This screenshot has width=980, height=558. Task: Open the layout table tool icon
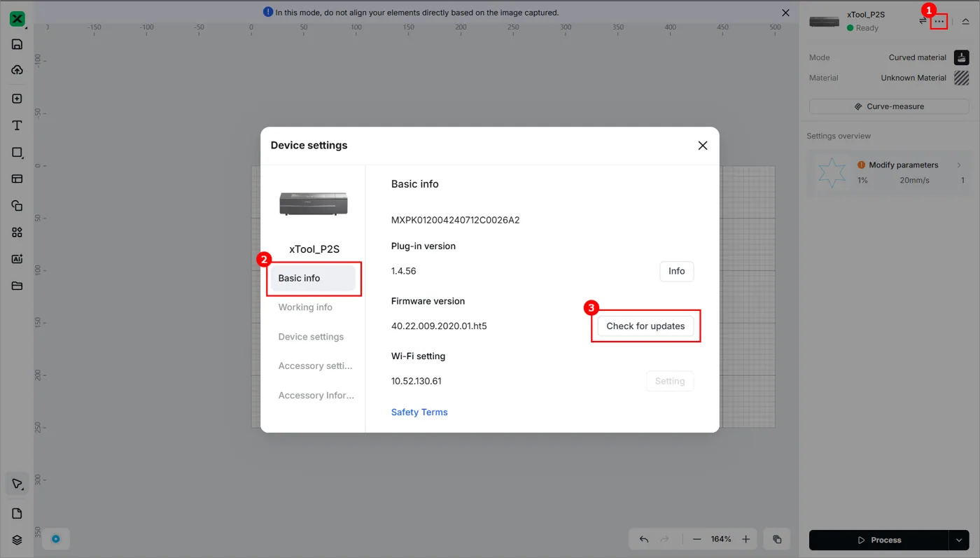point(17,179)
